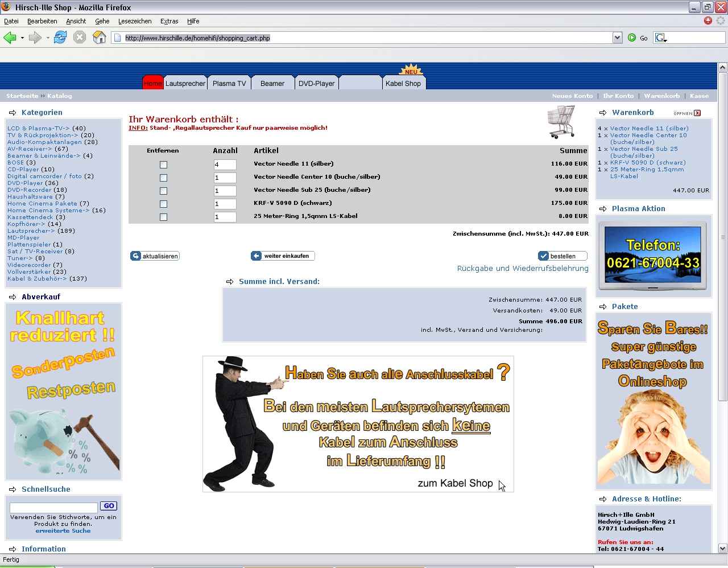Click the Warenkorb sidebar arrow icon

click(603, 113)
